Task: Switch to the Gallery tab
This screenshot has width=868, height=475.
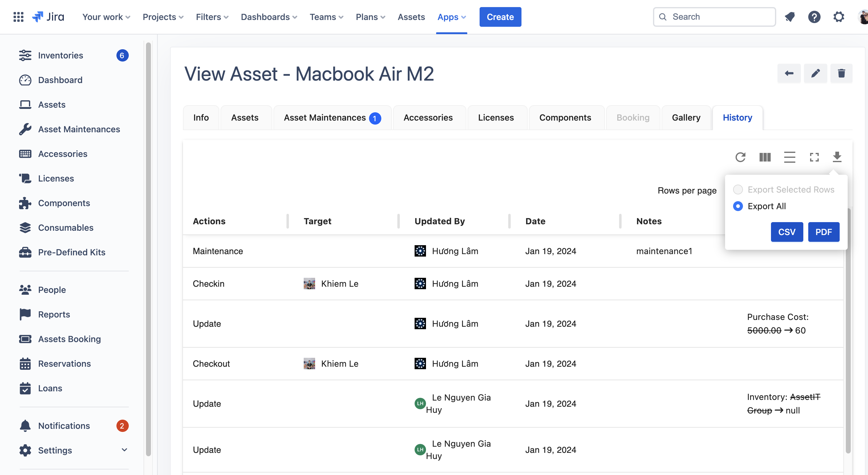Action: click(686, 118)
